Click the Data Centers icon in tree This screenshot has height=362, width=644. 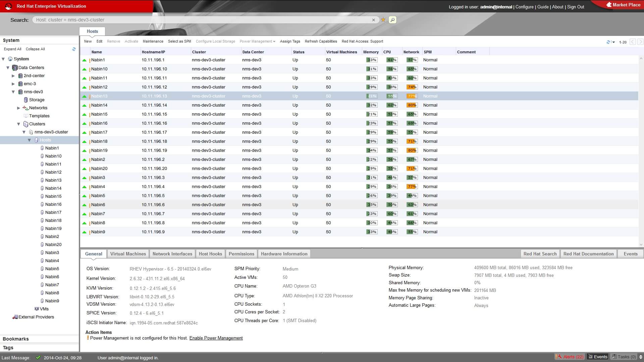(x=15, y=68)
